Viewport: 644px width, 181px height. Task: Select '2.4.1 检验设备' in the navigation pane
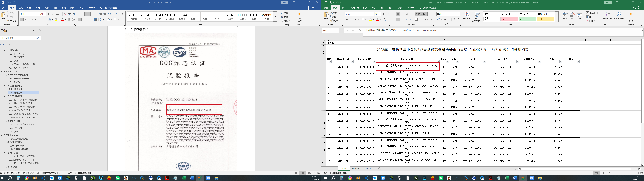(16, 89)
